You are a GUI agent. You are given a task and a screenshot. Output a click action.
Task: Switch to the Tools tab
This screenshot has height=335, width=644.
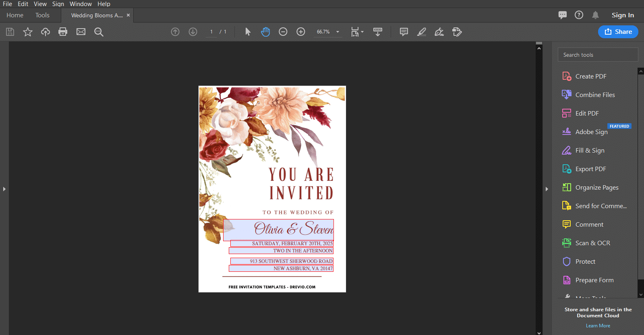42,15
